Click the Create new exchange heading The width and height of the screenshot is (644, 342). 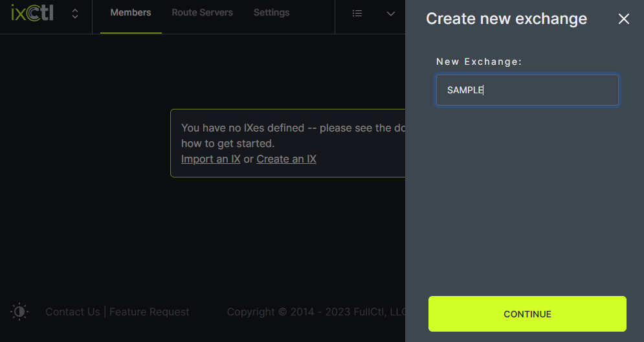click(x=506, y=19)
